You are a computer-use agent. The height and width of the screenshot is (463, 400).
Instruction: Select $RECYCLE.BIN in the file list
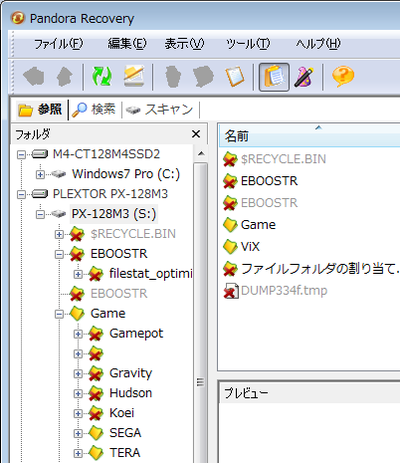click(283, 159)
